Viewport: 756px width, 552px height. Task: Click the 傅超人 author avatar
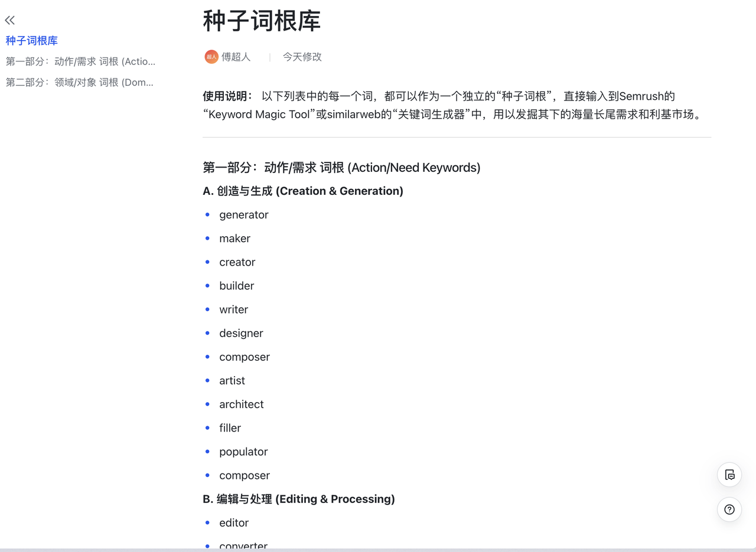pyautogui.click(x=211, y=57)
